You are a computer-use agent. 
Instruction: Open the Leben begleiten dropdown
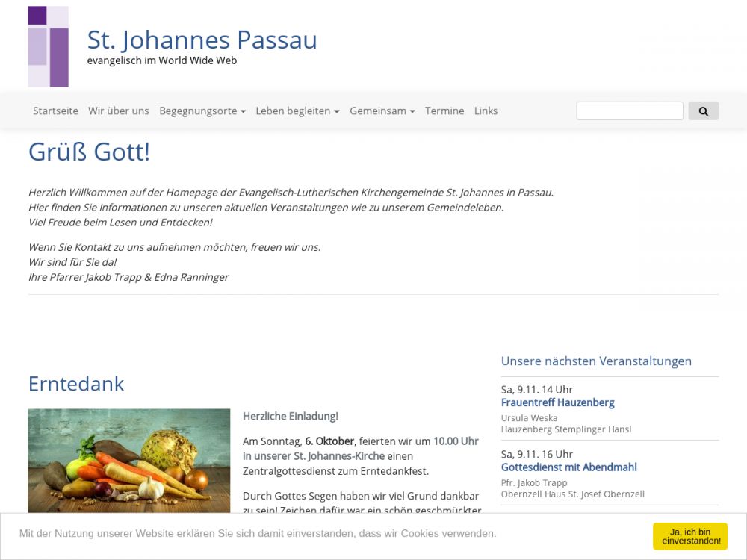tap(297, 111)
